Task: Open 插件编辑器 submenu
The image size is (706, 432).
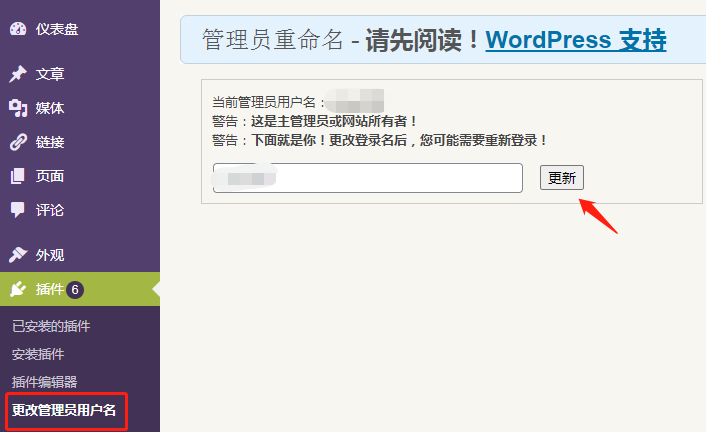Action: click(x=44, y=382)
